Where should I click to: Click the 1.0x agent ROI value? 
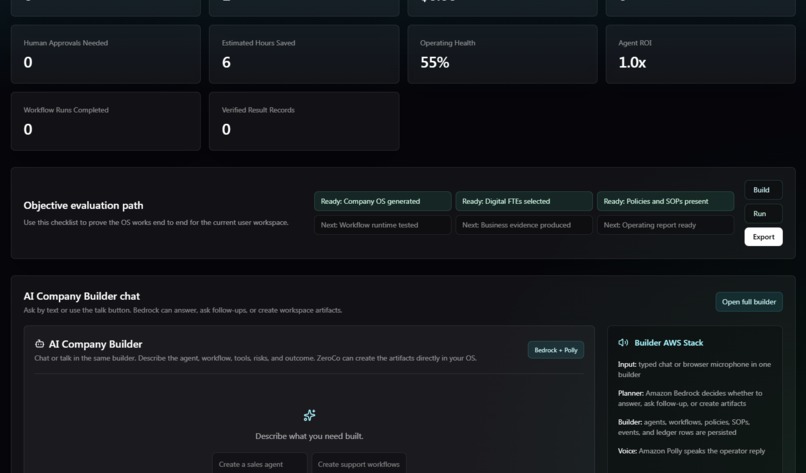click(x=632, y=63)
